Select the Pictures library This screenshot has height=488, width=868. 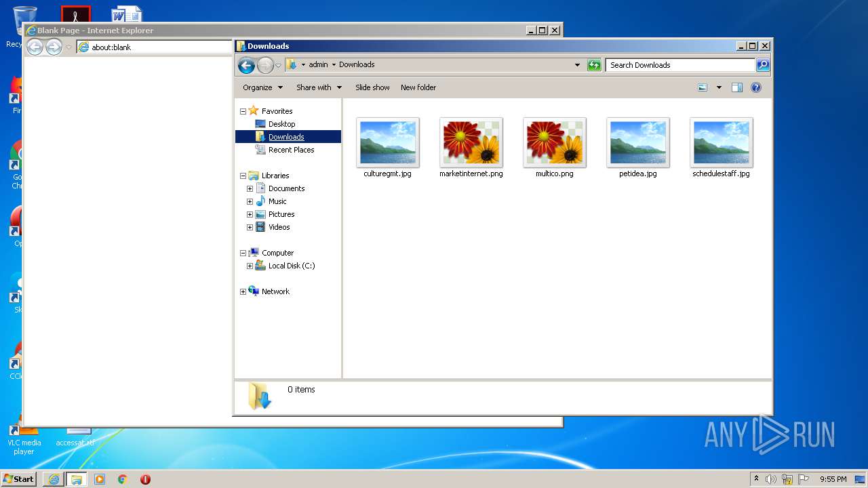pos(281,214)
